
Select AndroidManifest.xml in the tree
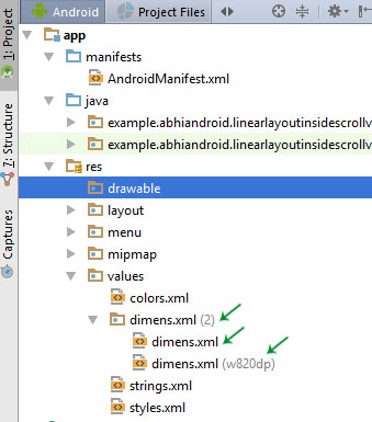point(168,79)
